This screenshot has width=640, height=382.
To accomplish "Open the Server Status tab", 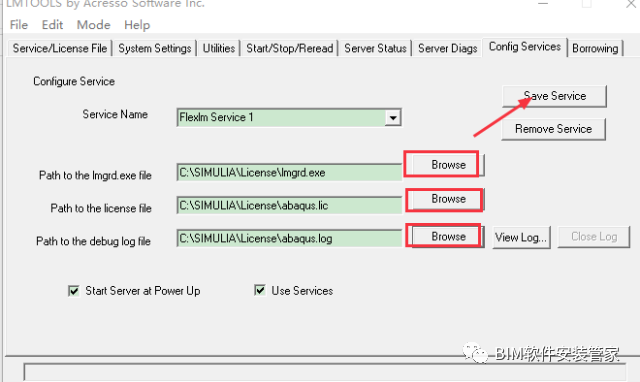I will coord(376,49).
